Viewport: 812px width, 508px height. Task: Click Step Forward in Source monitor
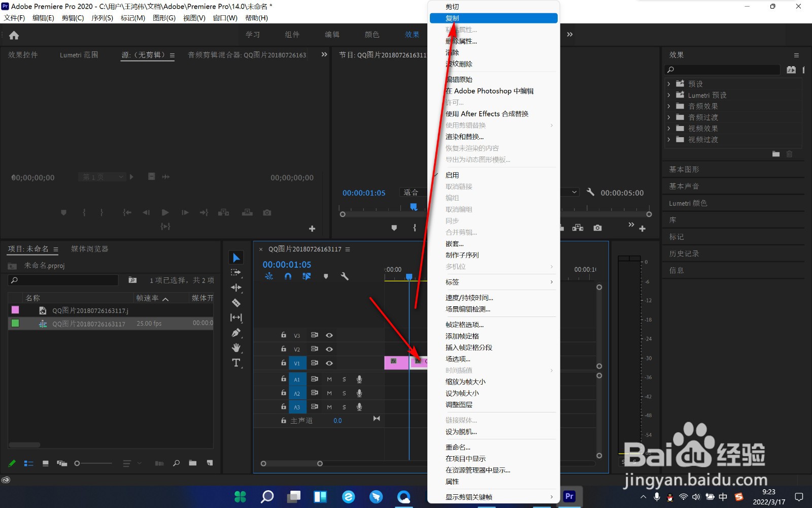coord(185,212)
